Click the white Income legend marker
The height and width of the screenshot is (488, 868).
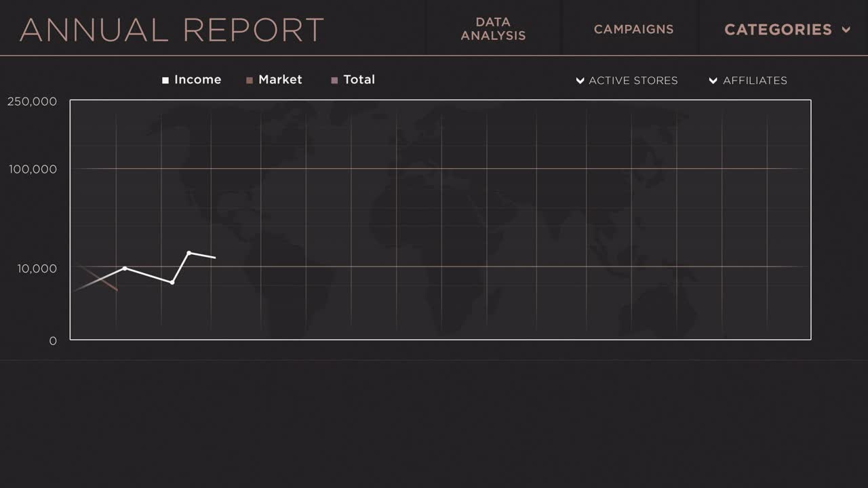(x=165, y=80)
